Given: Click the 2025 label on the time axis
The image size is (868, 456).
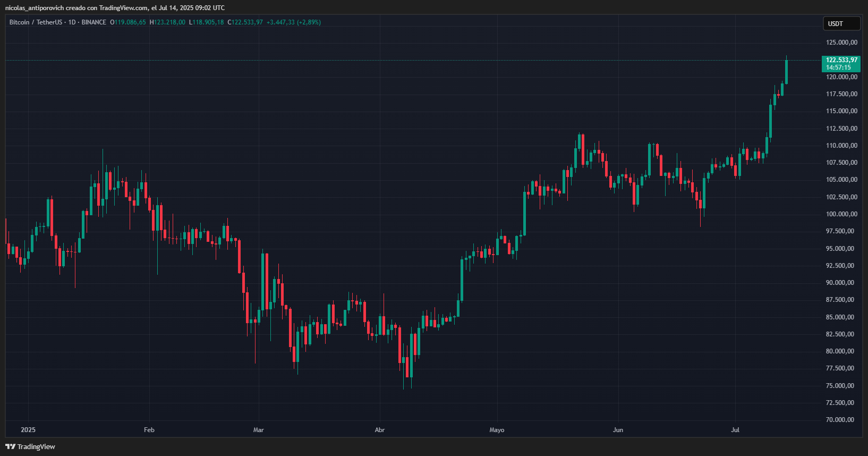Looking at the screenshot, I should click(x=28, y=430).
